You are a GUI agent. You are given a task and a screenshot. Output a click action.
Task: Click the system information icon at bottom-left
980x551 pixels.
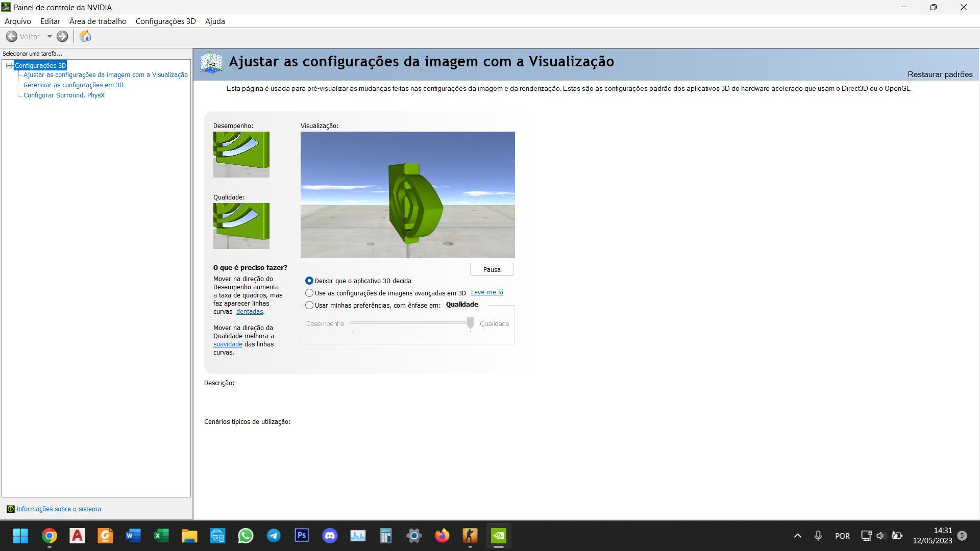tap(10, 509)
